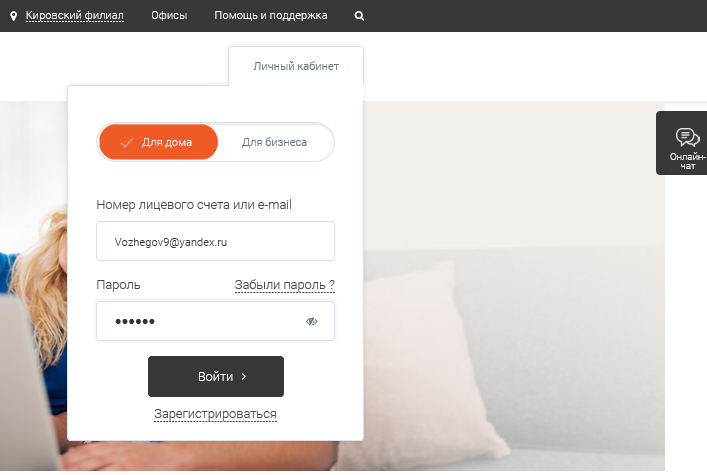
Task: Select the Для бизнеса toggle option
Action: click(274, 142)
